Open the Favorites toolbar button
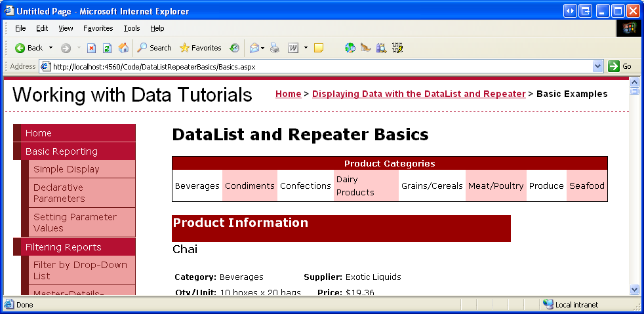The height and width of the screenshot is (314, 644). pos(200,48)
